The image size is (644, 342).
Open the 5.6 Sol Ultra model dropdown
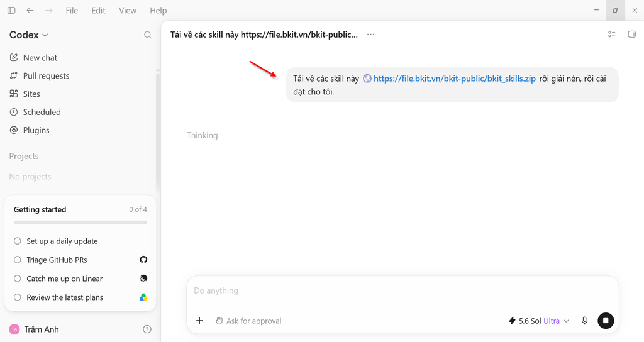tap(539, 321)
